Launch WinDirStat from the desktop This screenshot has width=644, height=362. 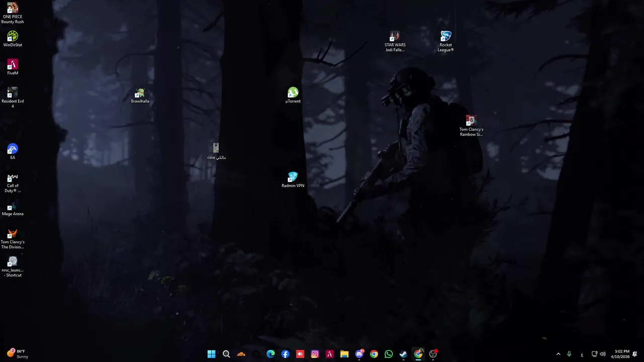pos(13,39)
